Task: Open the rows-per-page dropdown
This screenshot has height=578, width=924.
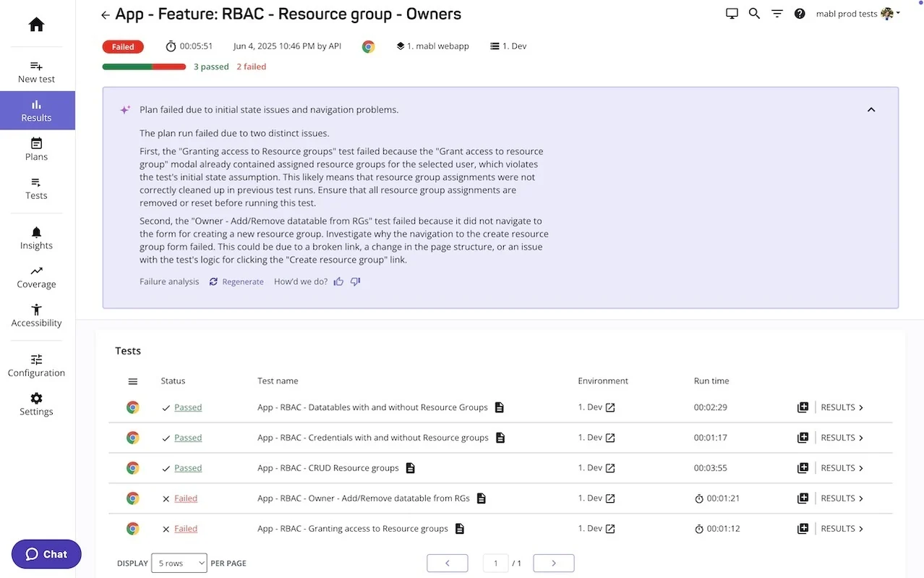Action: click(179, 562)
